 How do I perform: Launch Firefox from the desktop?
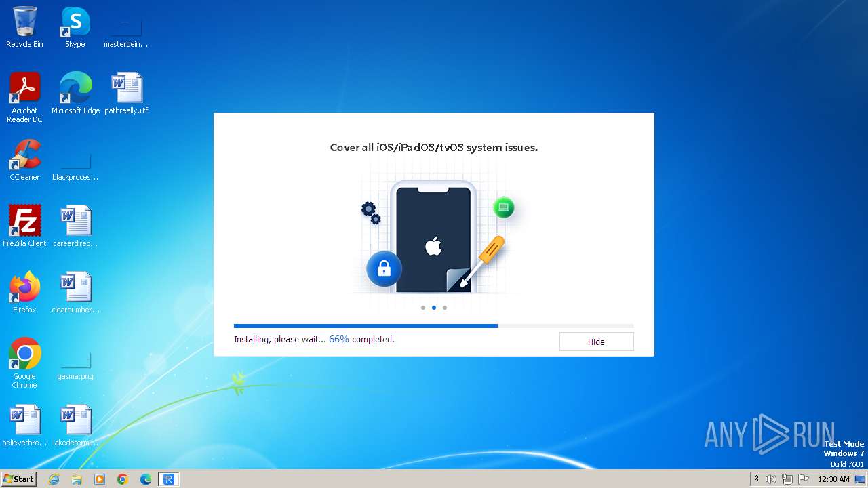24,293
